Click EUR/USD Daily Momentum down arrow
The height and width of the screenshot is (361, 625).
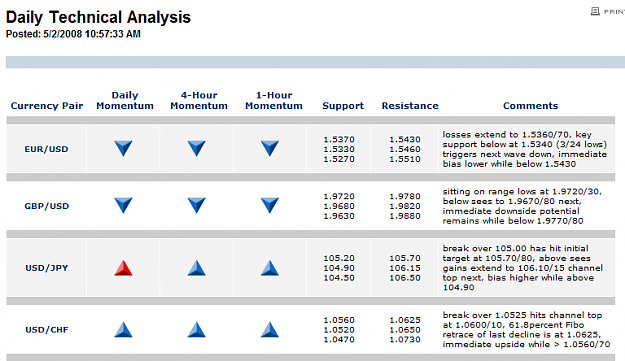point(123,148)
